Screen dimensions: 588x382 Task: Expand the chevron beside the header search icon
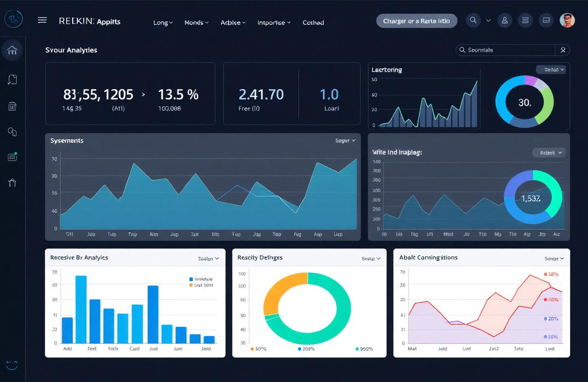point(488,21)
